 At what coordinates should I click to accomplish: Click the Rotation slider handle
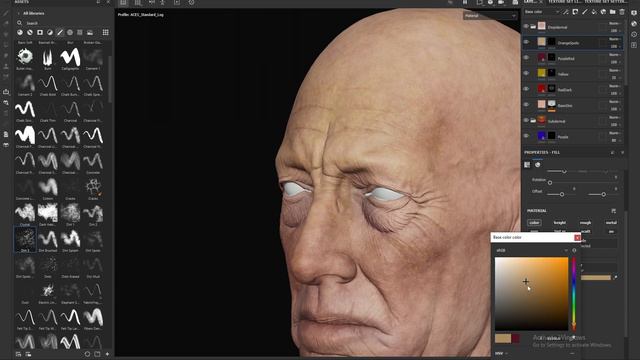click(x=550, y=182)
